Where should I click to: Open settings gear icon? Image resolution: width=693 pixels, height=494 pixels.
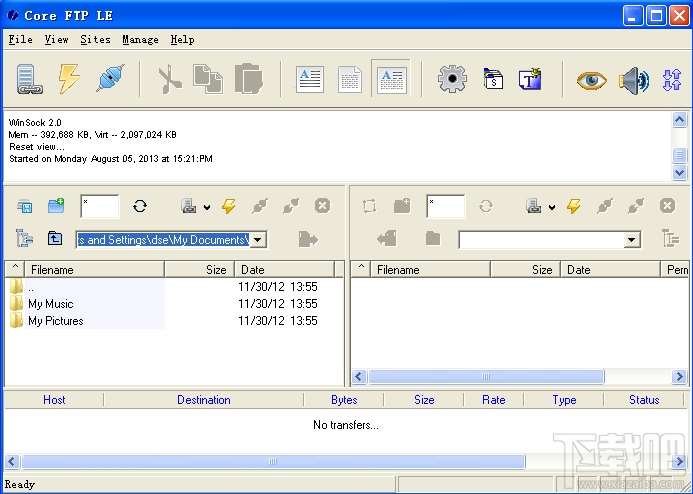(452, 79)
